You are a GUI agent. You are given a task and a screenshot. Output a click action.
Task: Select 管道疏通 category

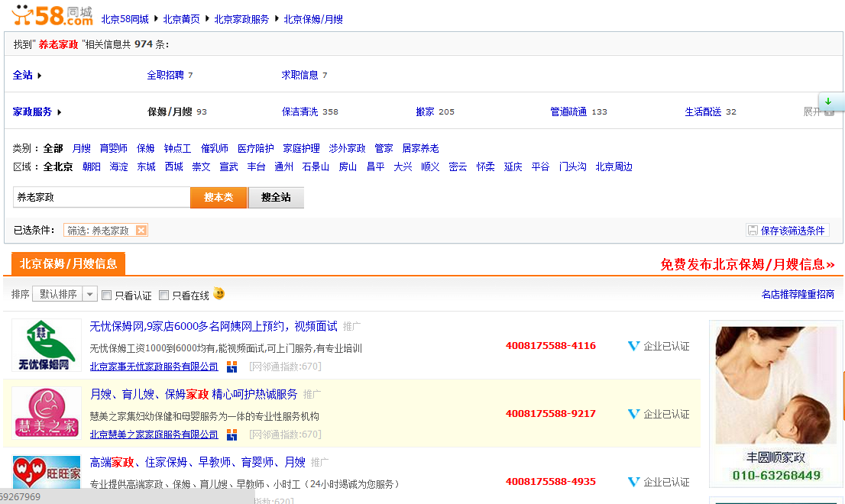point(568,111)
